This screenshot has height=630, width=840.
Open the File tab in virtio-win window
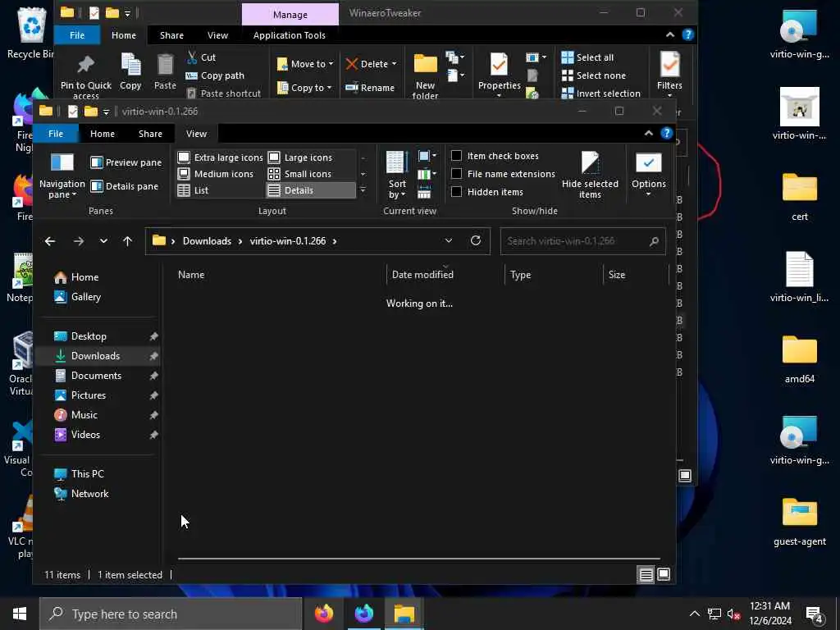(56, 134)
